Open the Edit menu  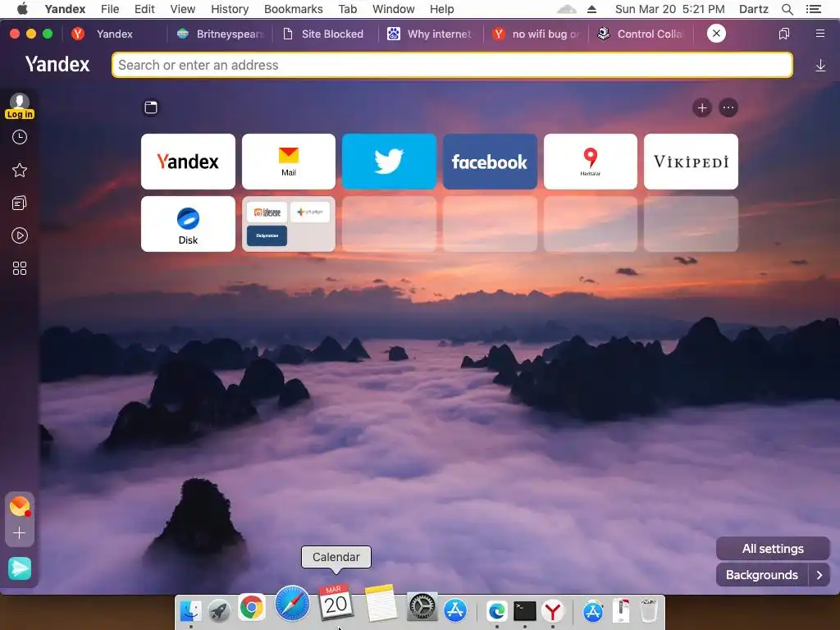point(144,9)
